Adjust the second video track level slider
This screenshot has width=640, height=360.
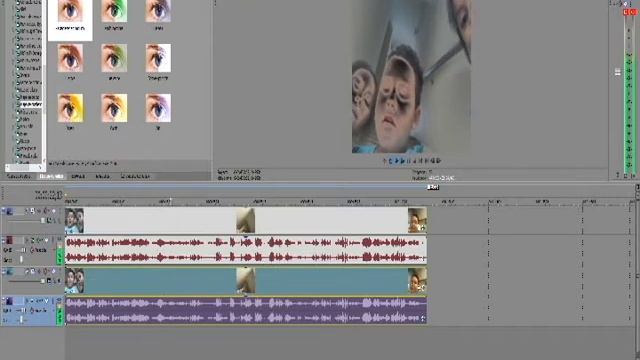pos(43,281)
